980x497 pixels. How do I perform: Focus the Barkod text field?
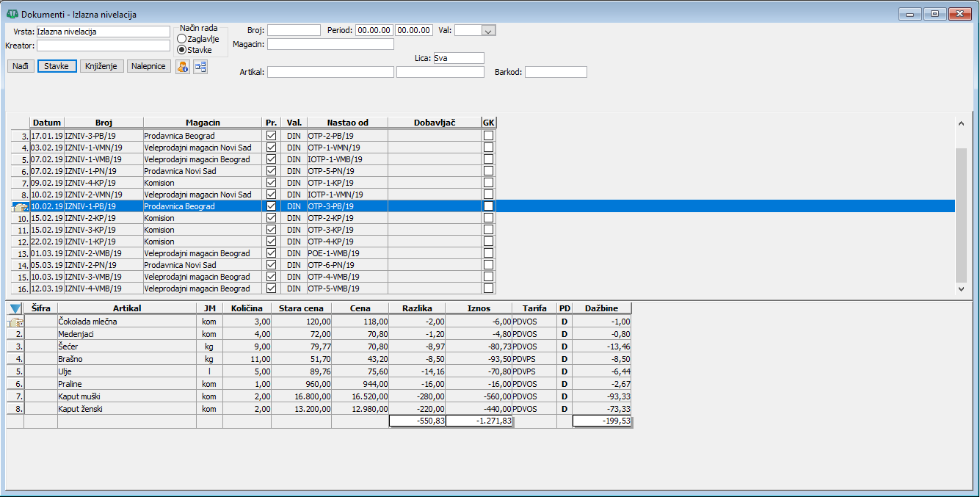pyautogui.click(x=556, y=72)
